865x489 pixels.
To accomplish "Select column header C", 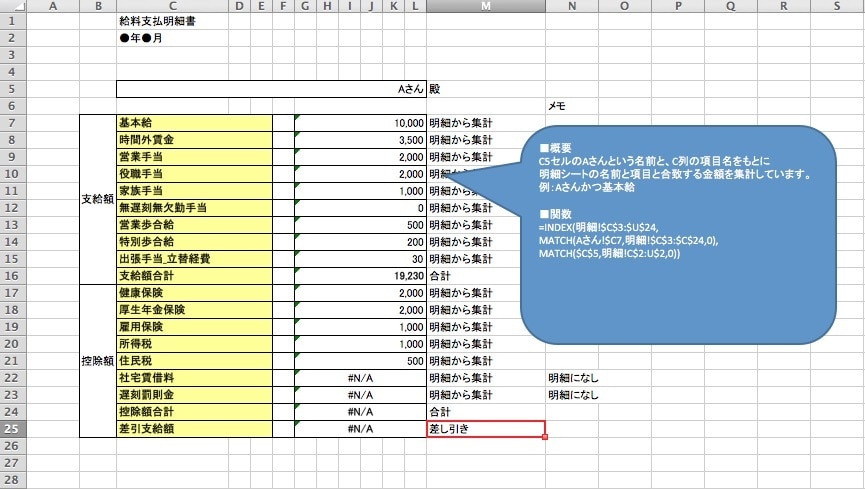I will click(172, 6).
